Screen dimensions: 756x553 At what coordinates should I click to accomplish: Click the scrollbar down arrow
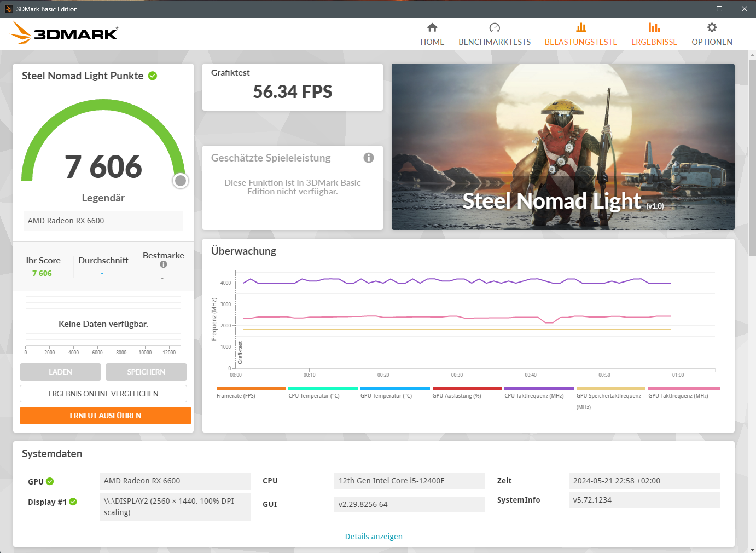click(x=752, y=549)
